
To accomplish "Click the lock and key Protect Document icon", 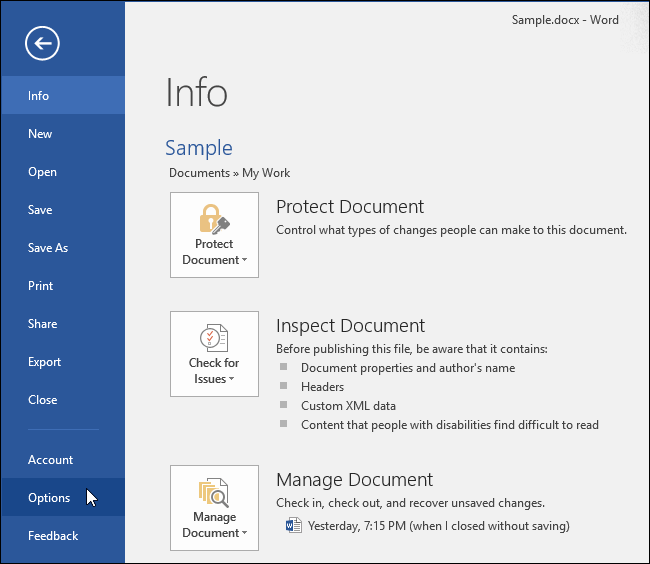I will 214,219.
